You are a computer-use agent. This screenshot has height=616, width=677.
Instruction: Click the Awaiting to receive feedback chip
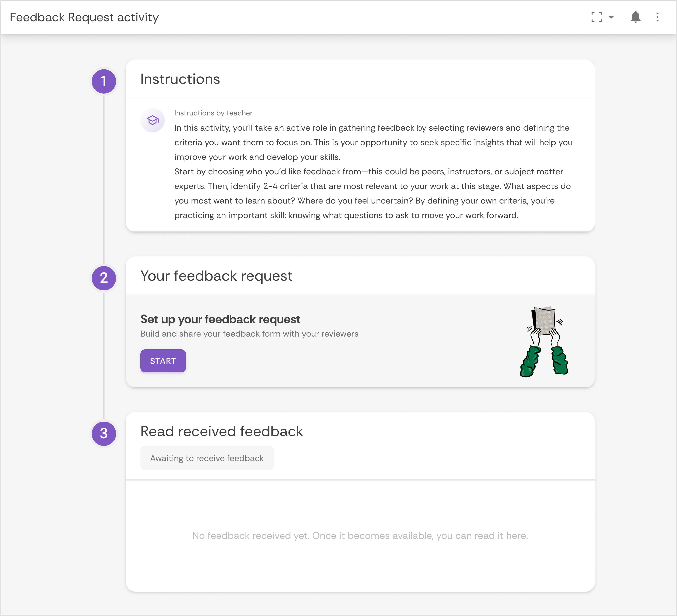click(207, 458)
